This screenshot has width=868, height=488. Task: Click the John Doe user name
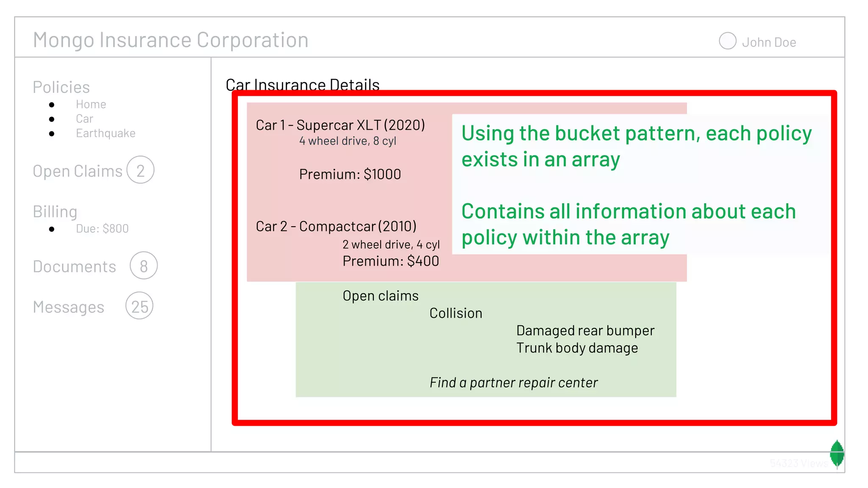click(769, 42)
